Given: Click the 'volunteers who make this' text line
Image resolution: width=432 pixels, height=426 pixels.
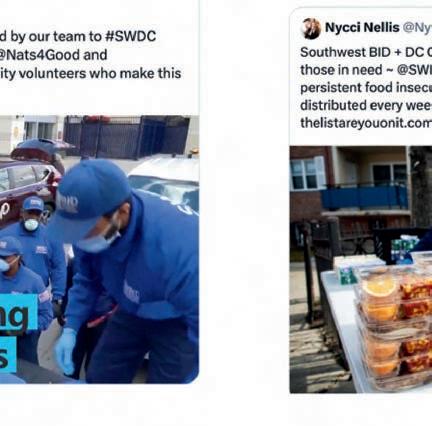Looking at the screenshot, I should pyautogui.click(x=90, y=73).
